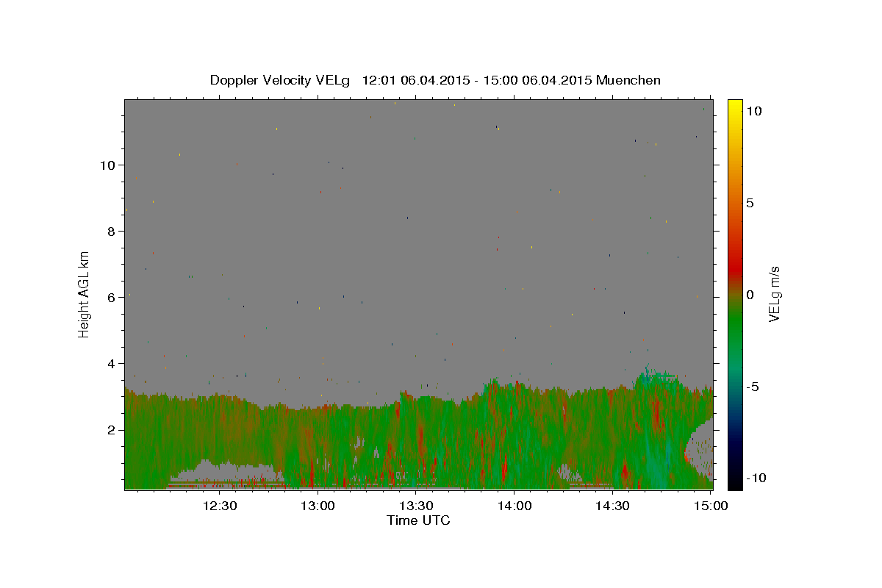Click the height axis label 8

click(110, 231)
